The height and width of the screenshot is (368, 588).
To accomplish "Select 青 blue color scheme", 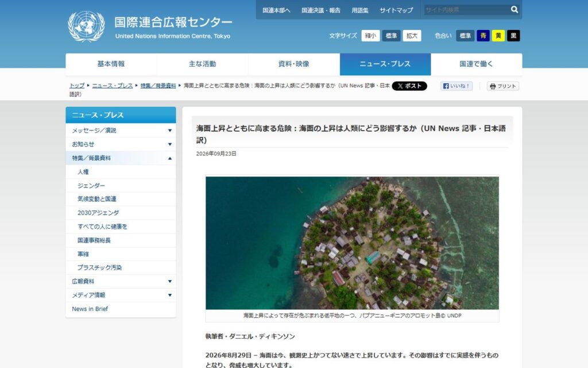I will [x=483, y=36].
